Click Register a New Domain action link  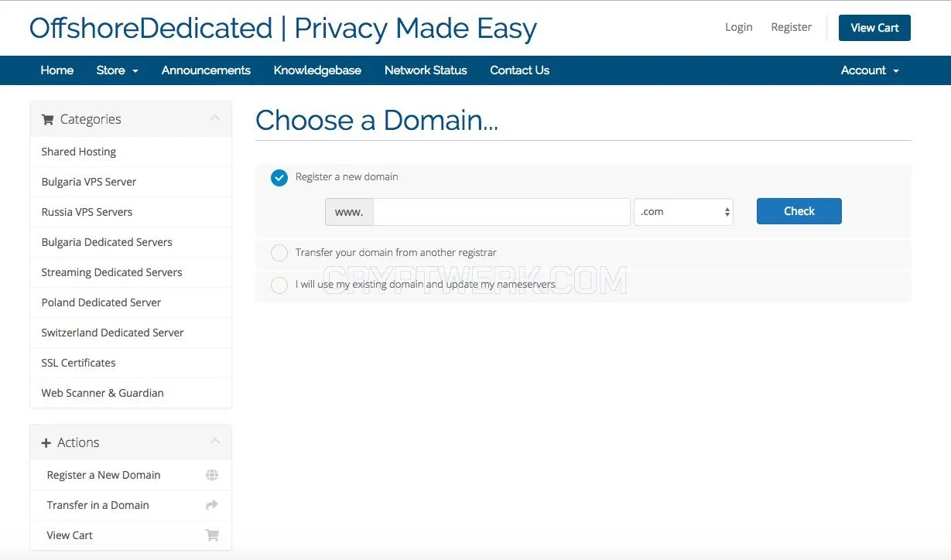coord(131,475)
